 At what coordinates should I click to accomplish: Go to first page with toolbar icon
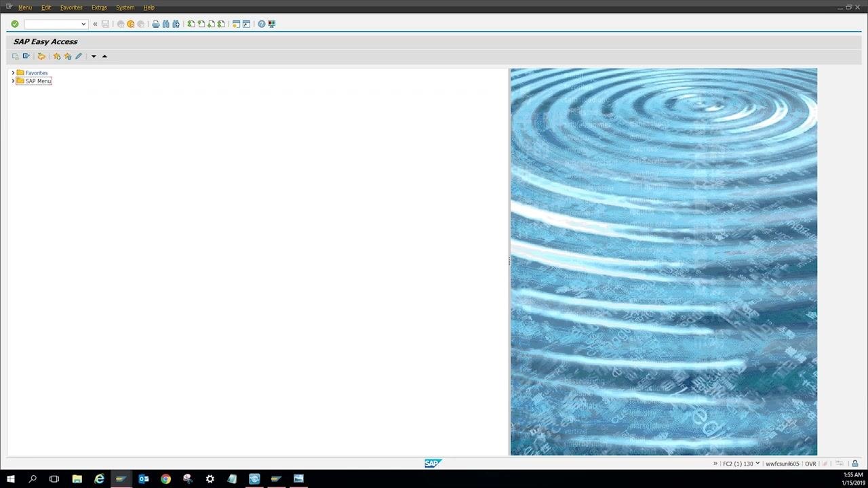(x=191, y=24)
